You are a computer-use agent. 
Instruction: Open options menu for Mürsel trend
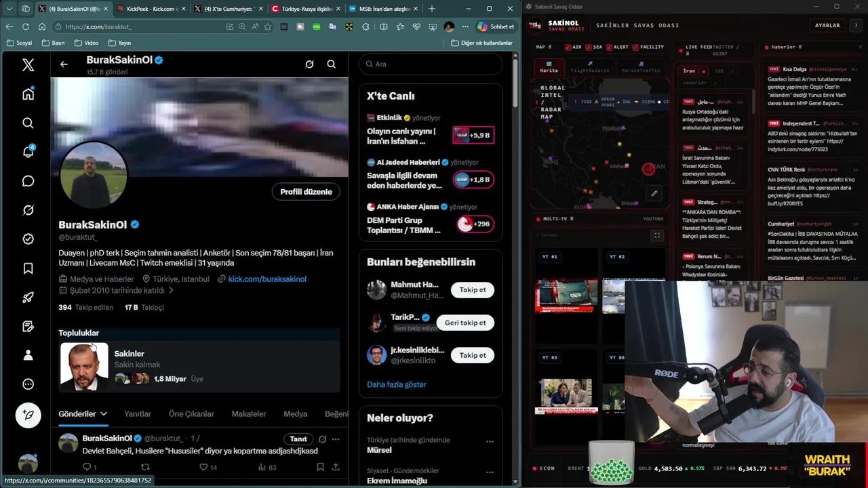tap(490, 441)
